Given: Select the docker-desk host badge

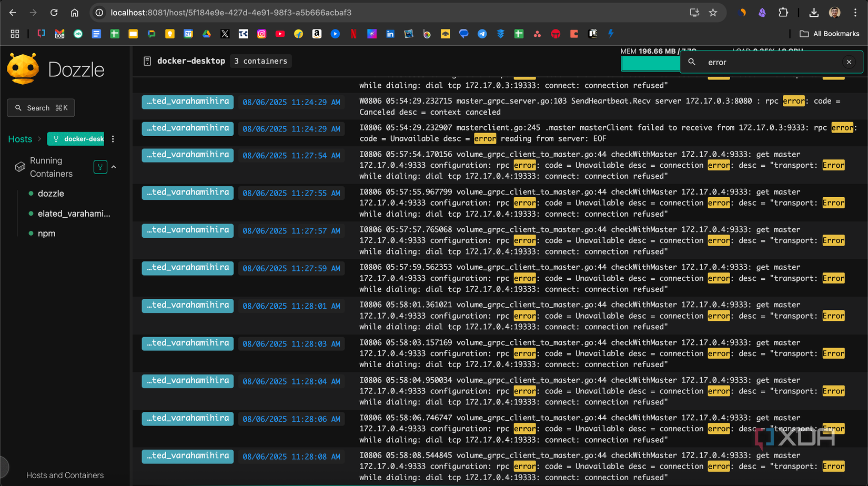Looking at the screenshot, I should [x=76, y=139].
